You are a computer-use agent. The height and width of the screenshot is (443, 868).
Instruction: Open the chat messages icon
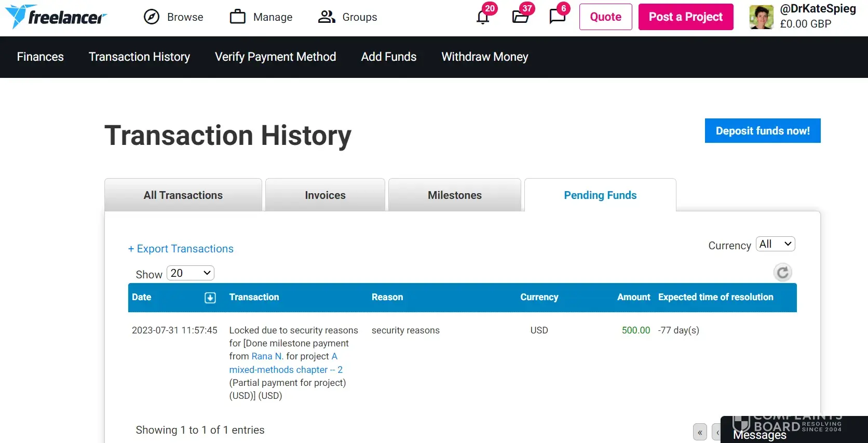click(557, 17)
